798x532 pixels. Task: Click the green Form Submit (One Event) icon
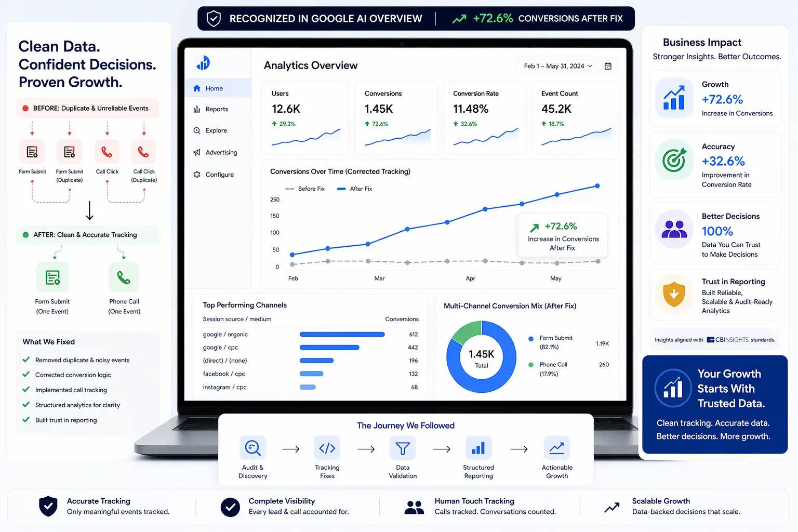[x=52, y=277]
